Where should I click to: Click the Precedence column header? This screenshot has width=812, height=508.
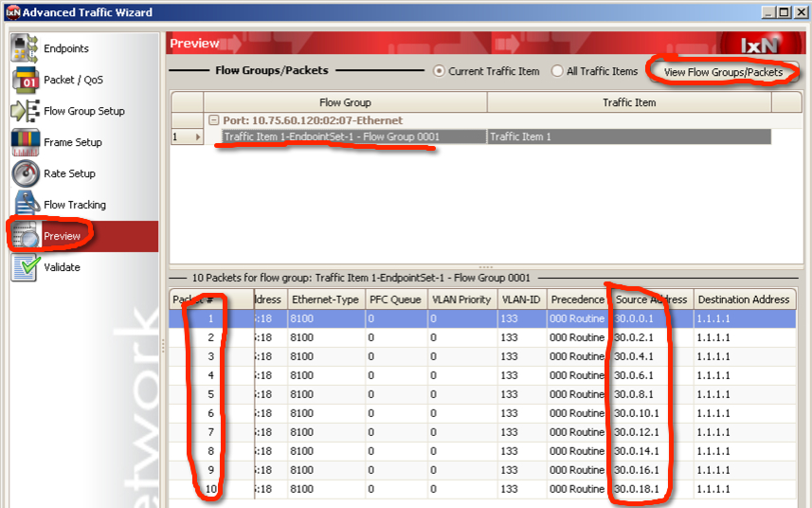coord(578,299)
